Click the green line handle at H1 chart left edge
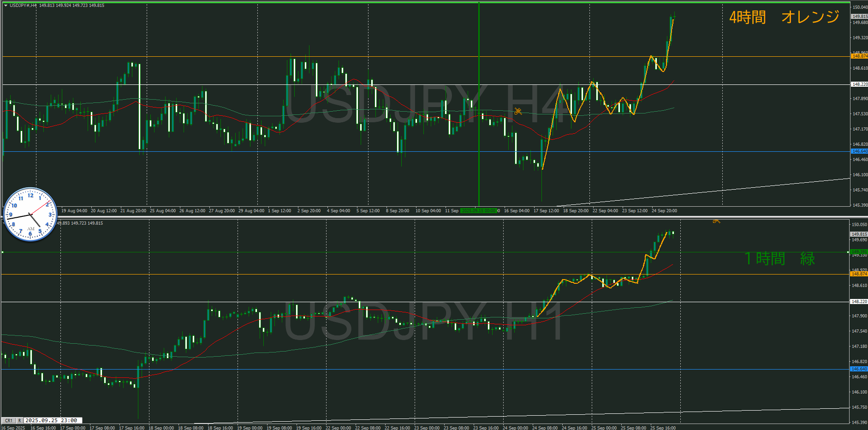The image size is (868, 430). point(2,252)
